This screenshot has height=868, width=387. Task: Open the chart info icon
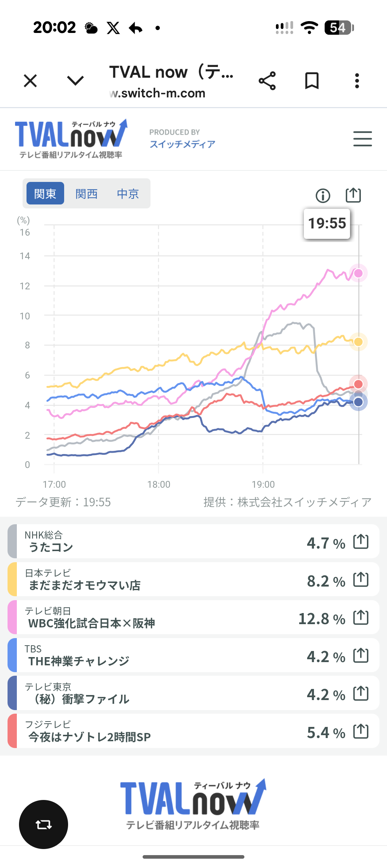323,196
